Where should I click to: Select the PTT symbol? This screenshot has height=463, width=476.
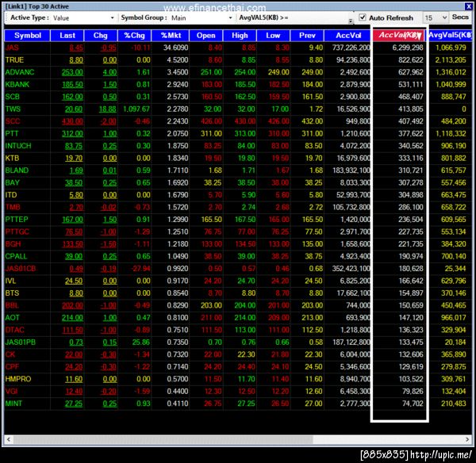tap(12, 133)
